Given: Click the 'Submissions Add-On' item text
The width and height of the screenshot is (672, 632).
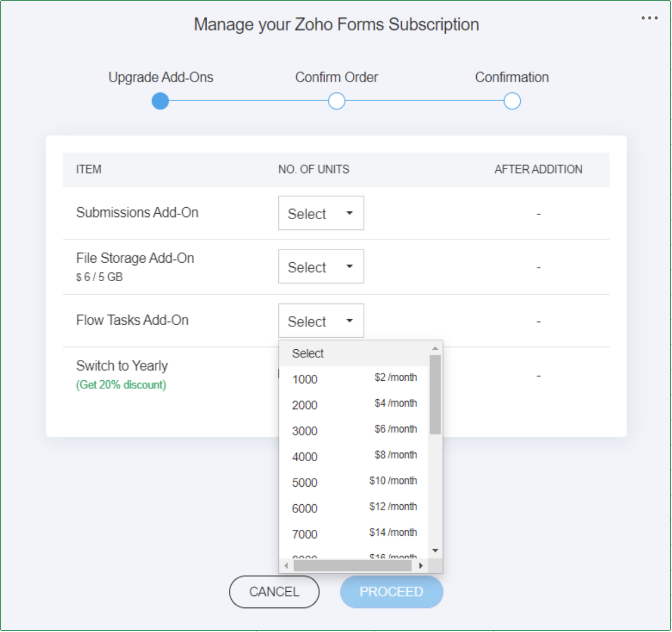Looking at the screenshot, I should [x=138, y=212].
